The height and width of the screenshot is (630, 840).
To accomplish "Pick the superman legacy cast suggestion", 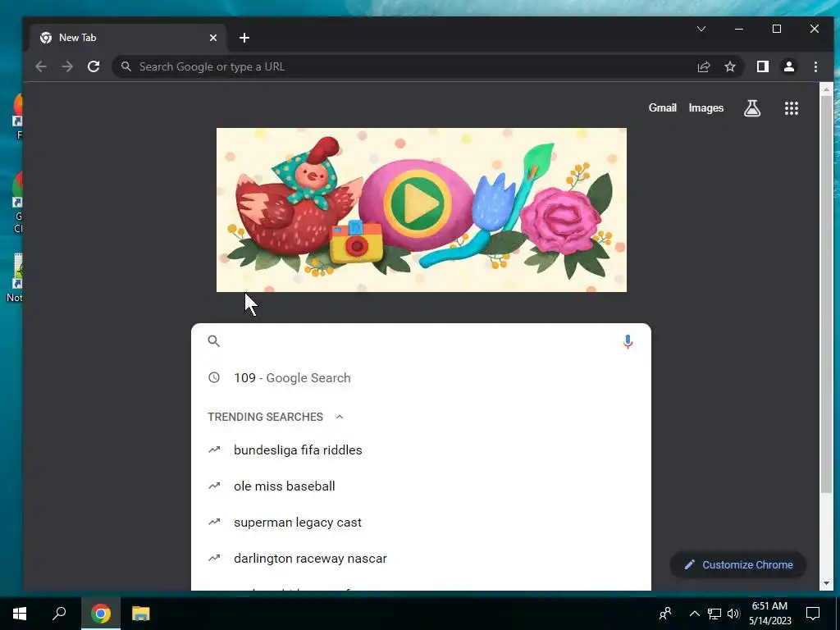I will [x=421, y=523].
